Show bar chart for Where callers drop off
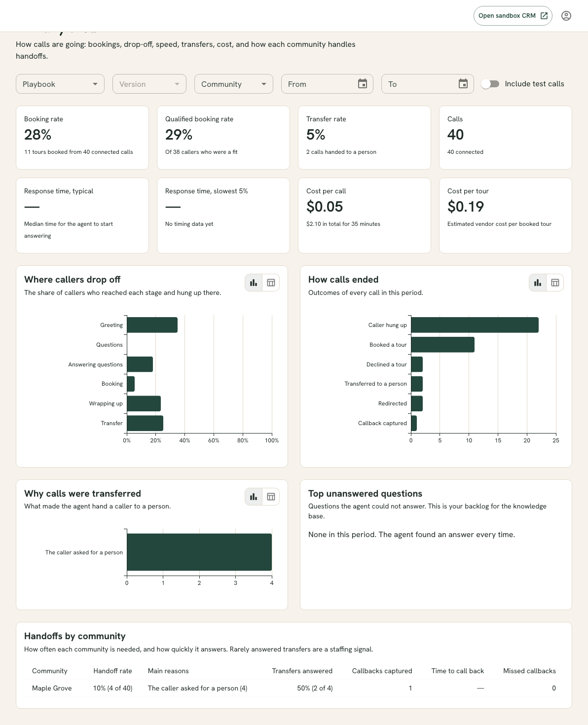Screen dimensions: 588x725 coord(254,283)
